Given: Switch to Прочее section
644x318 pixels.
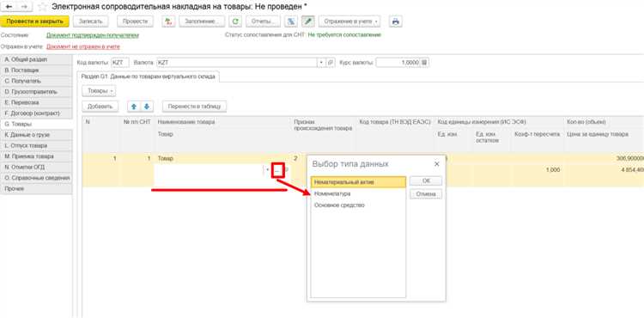Looking at the screenshot, I should point(36,188).
